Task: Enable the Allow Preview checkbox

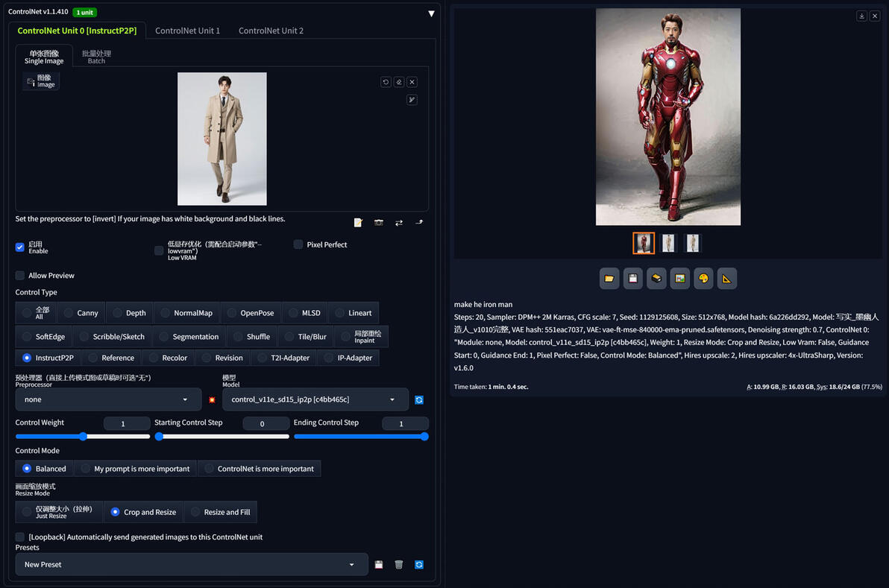Action: [x=20, y=275]
